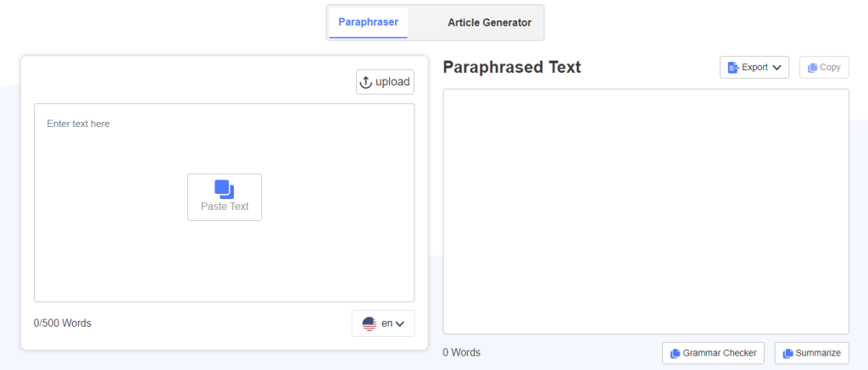
Task: Click the Export document icon
Action: coord(732,68)
